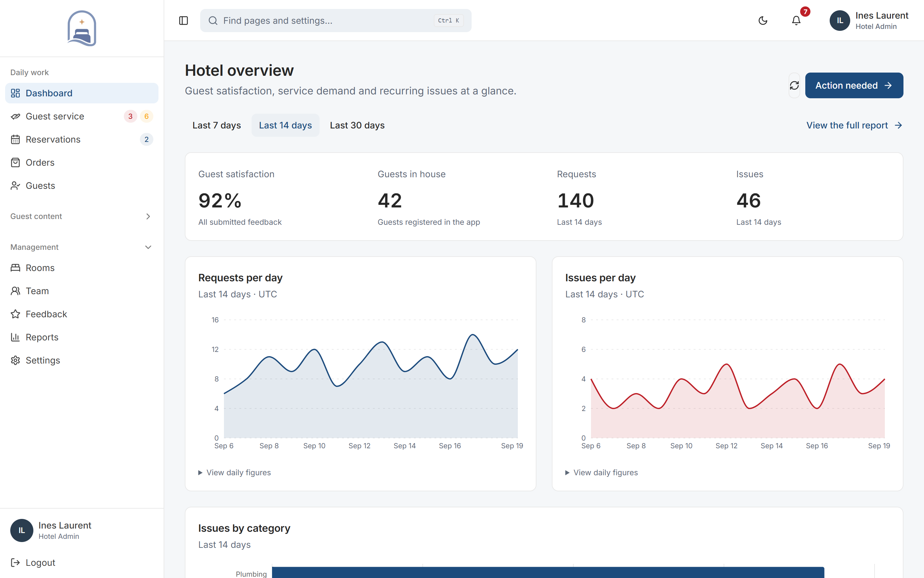Click the Action needed button
The width and height of the screenshot is (924, 578).
tap(854, 85)
